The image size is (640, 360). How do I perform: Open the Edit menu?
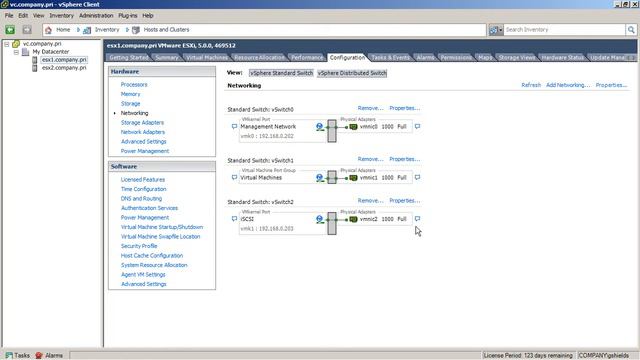pyautogui.click(x=23, y=16)
